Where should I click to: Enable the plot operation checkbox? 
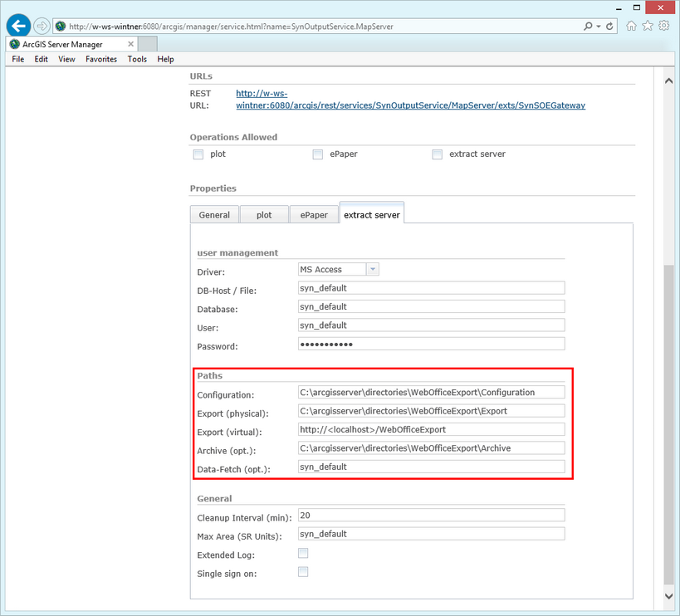coord(198,154)
